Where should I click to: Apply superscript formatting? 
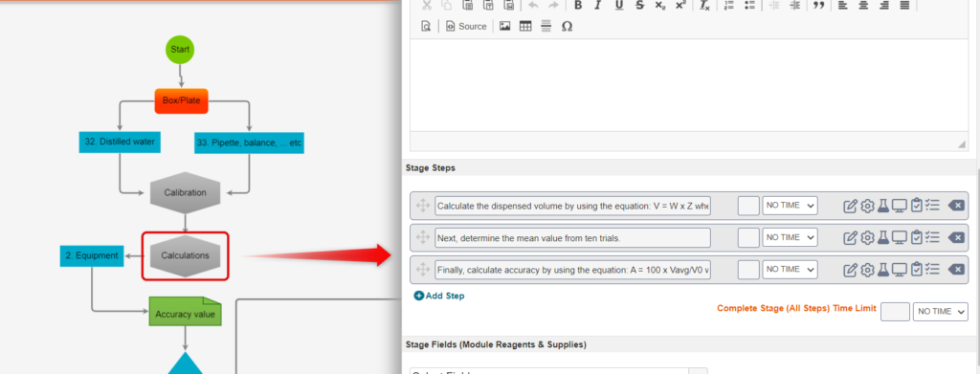click(x=680, y=5)
